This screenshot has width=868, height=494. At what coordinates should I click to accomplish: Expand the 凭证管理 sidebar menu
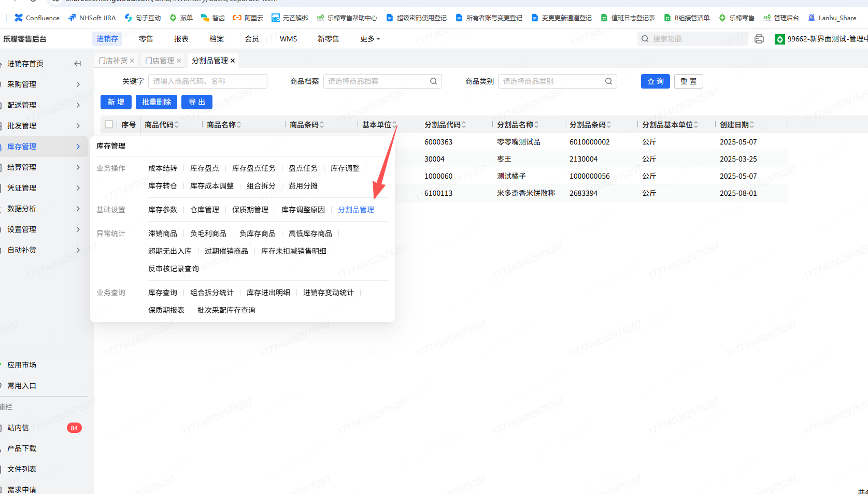pos(44,188)
